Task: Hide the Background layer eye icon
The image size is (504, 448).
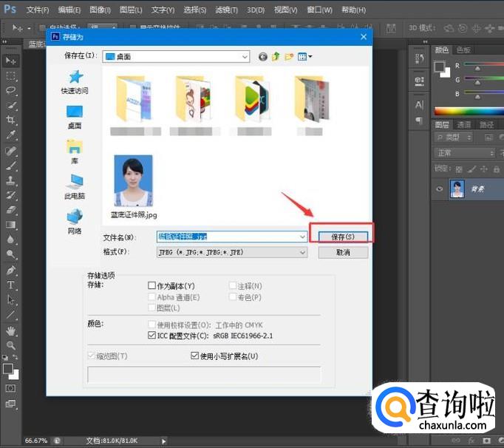Action: [440, 189]
